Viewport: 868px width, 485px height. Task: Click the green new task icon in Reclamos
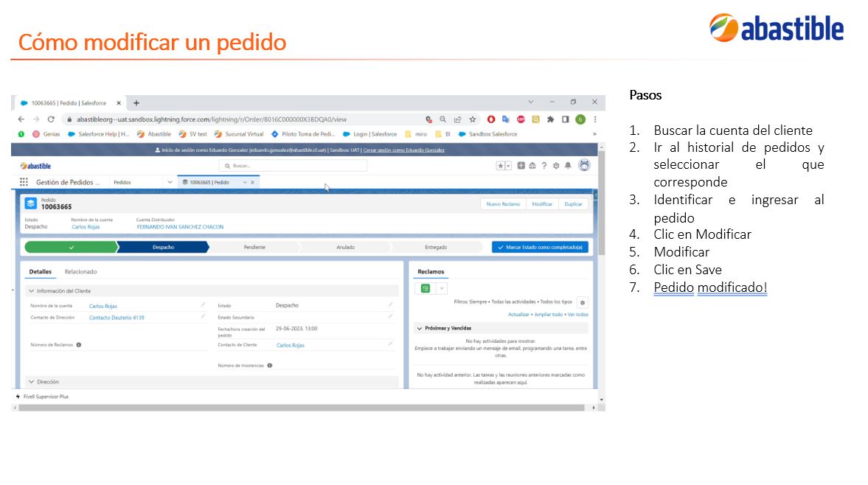[x=425, y=288]
